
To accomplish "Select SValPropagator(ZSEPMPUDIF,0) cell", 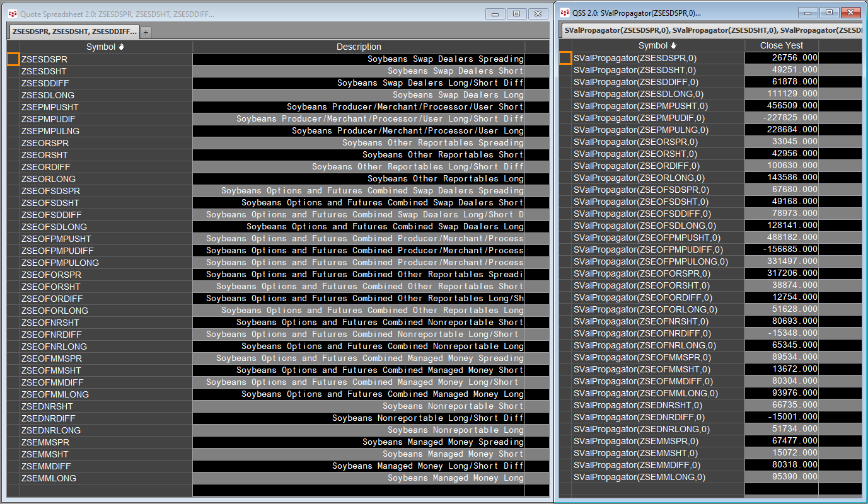I will (657, 118).
